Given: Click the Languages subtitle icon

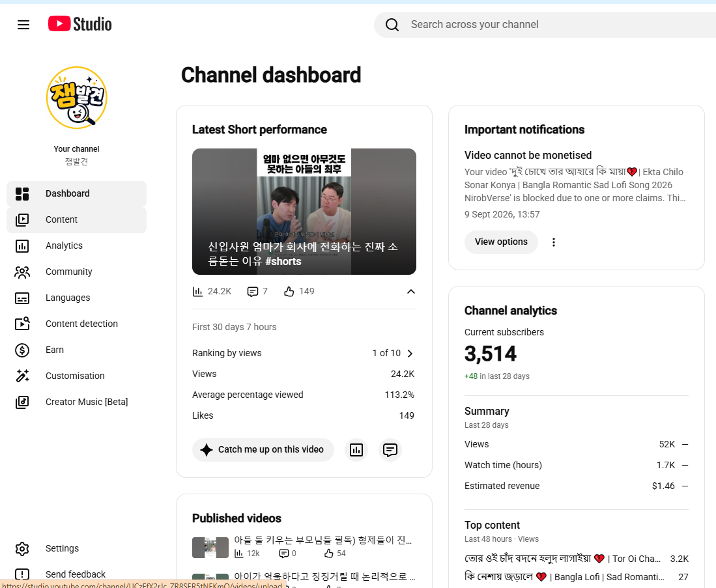Looking at the screenshot, I should (x=22, y=298).
